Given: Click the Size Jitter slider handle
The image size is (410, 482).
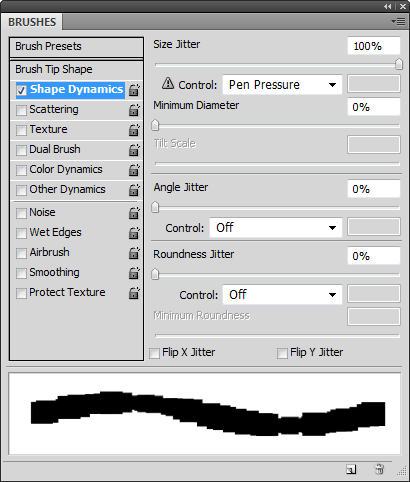Looking at the screenshot, I should pos(399,64).
